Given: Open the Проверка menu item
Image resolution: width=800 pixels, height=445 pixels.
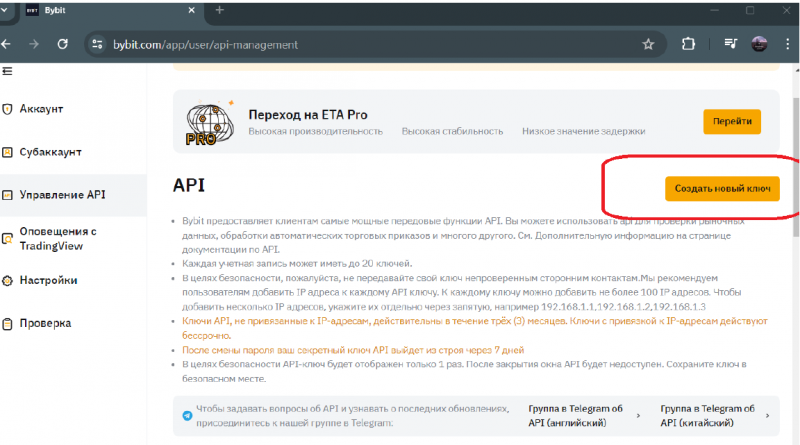Looking at the screenshot, I should click(x=45, y=324).
